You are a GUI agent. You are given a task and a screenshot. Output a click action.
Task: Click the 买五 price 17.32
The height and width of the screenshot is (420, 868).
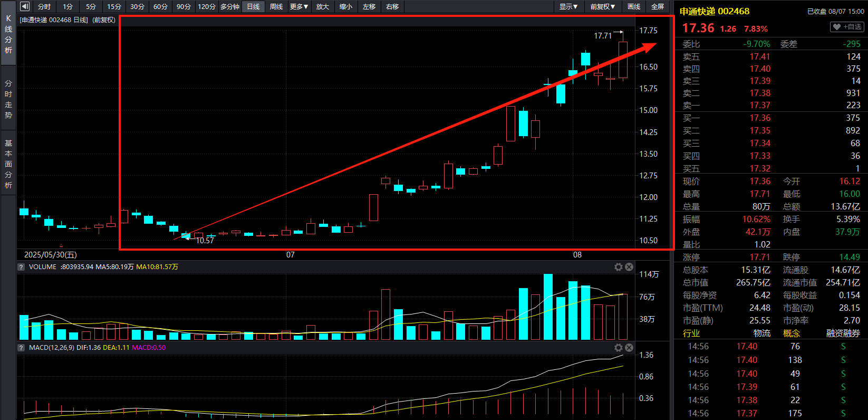tap(760, 168)
